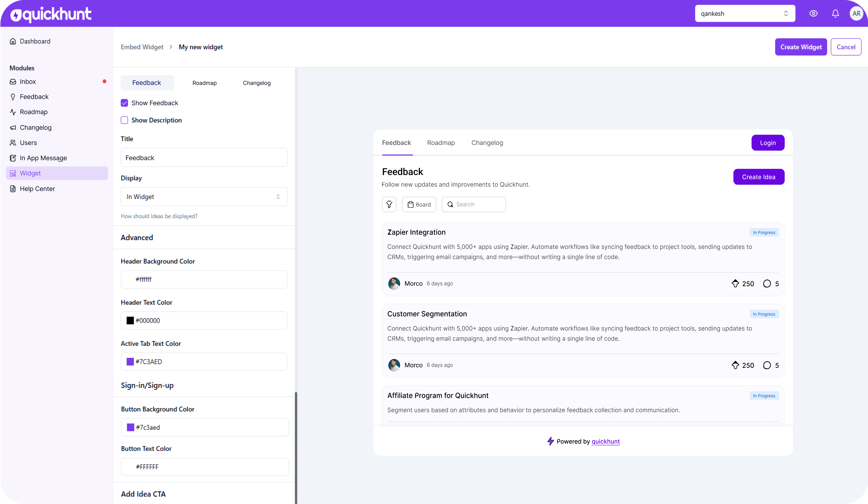Open the Board selector in preview
The height and width of the screenshot is (504, 868).
click(419, 204)
